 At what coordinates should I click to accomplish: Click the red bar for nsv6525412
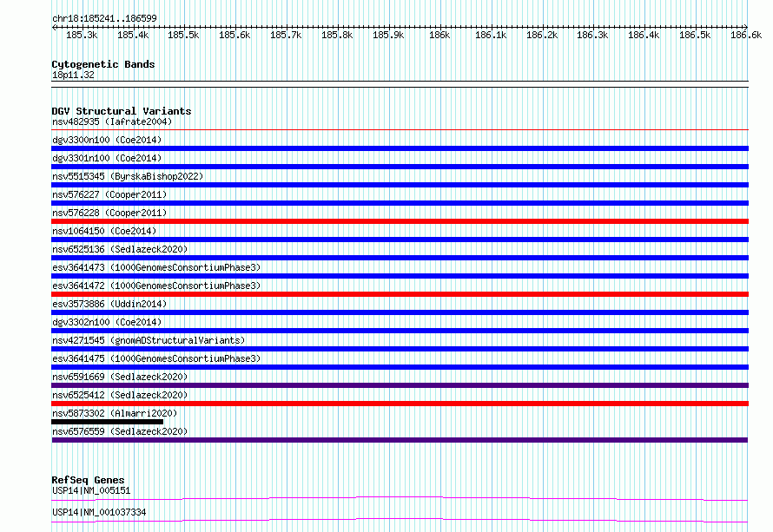[400, 404]
